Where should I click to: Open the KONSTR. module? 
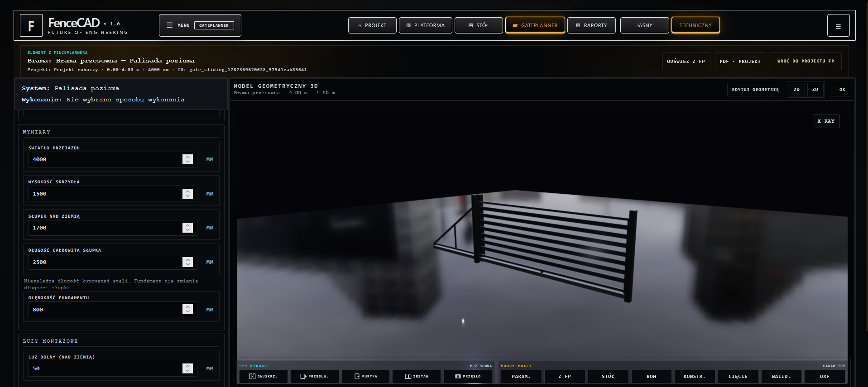(x=694, y=377)
